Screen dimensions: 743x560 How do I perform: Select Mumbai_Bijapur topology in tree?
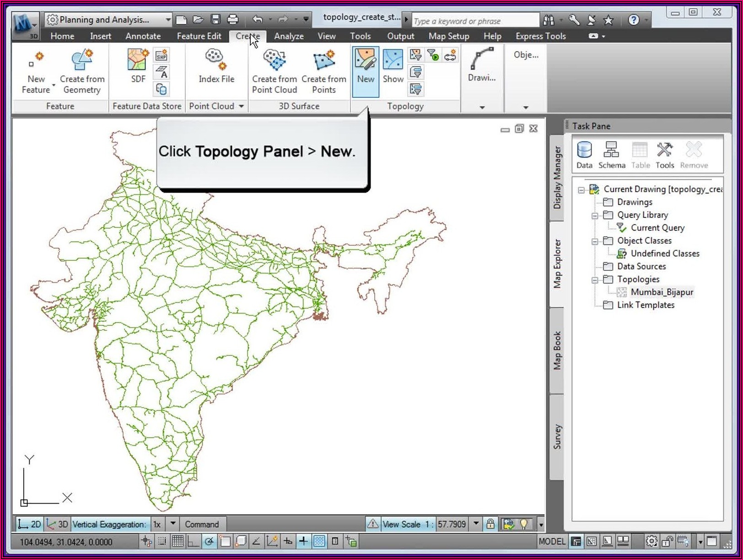pos(662,292)
